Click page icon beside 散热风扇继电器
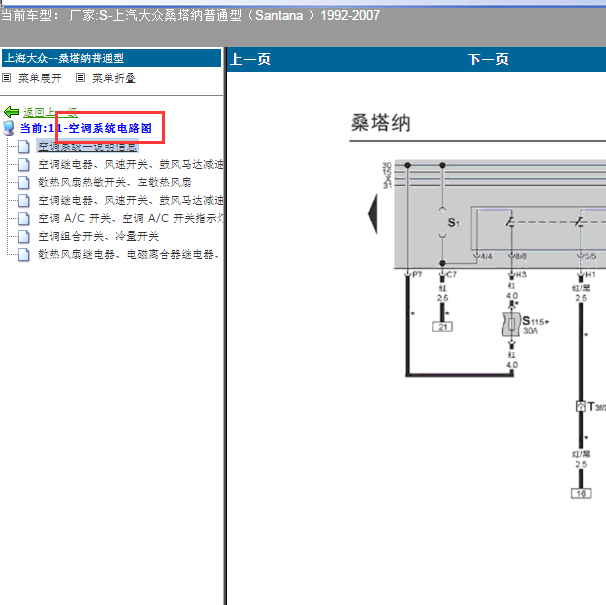This screenshot has height=605, width=606. coord(24,254)
